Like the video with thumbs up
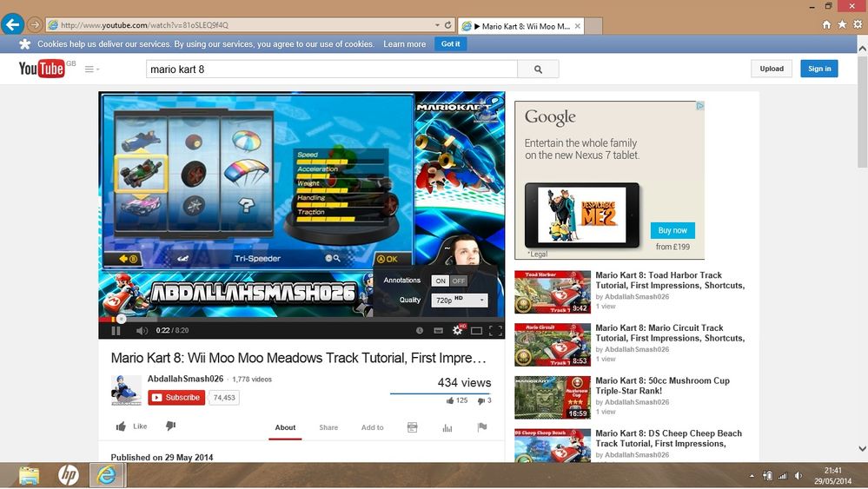Image resolution: width=868 pixels, height=489 pixels. pos(131,426)
